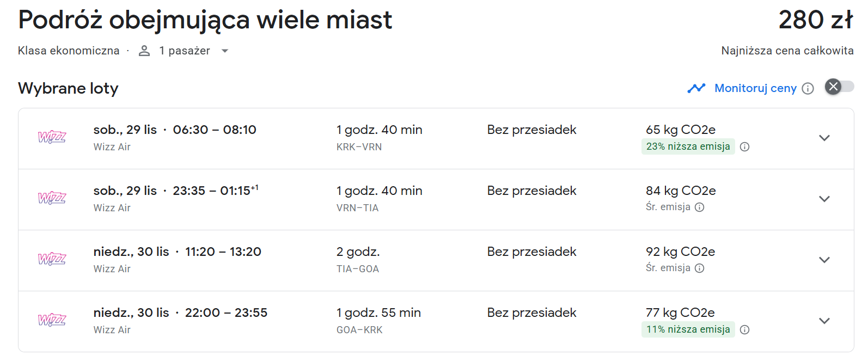The height and width of the screenshot is (355, 868).
Task: Click the info icon beside 23% niższa emisja
Action: 745,146
